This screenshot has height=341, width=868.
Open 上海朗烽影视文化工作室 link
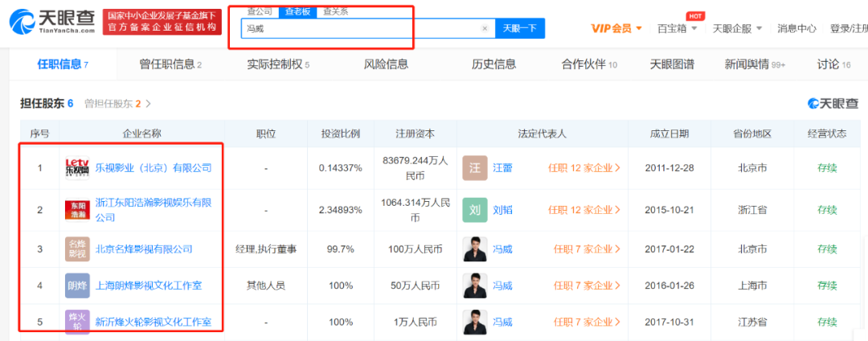[x=149, y=286]
